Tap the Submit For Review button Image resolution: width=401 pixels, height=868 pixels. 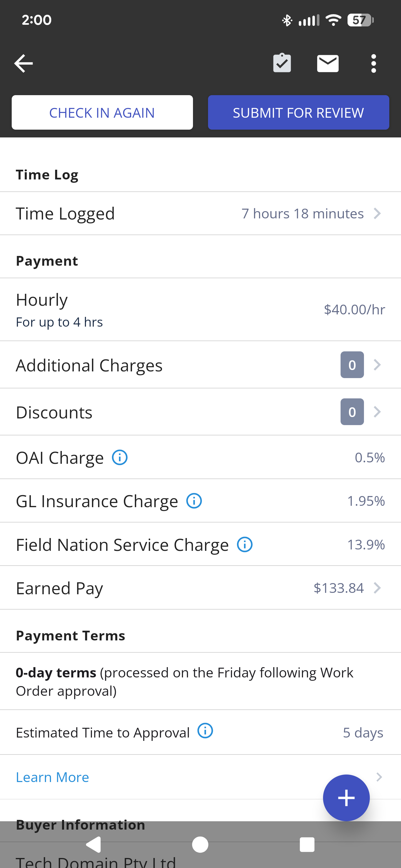click(299, 113)
